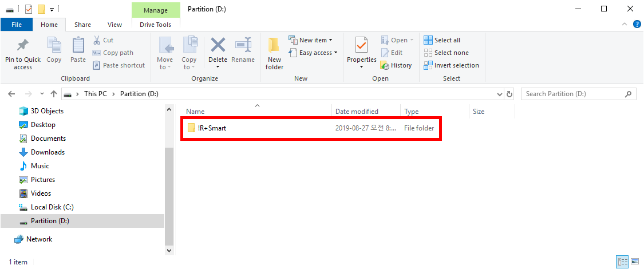Open the Easy access dropdown

[313, 53]
